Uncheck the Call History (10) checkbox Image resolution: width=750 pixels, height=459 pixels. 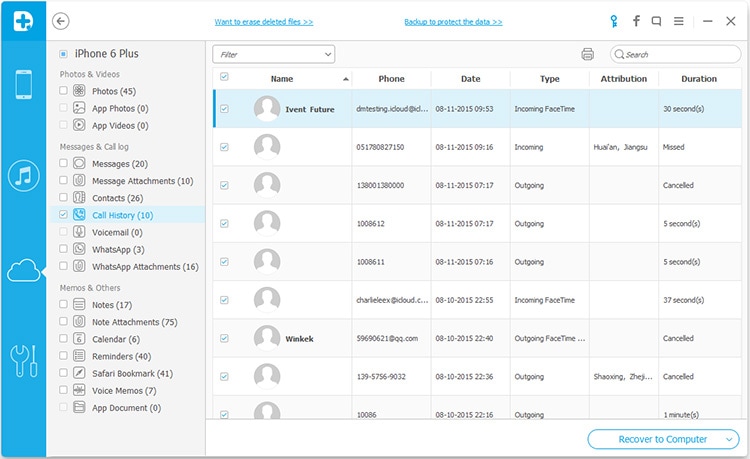coord(63,215)
